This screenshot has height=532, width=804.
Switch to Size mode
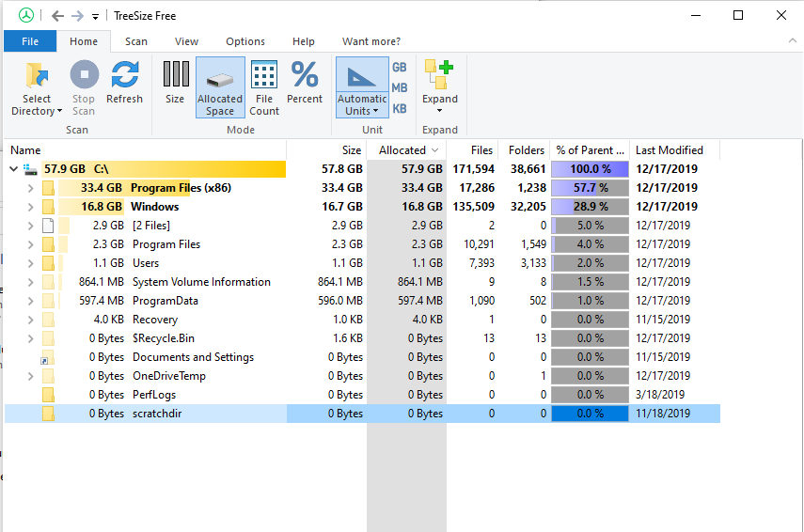175,75
